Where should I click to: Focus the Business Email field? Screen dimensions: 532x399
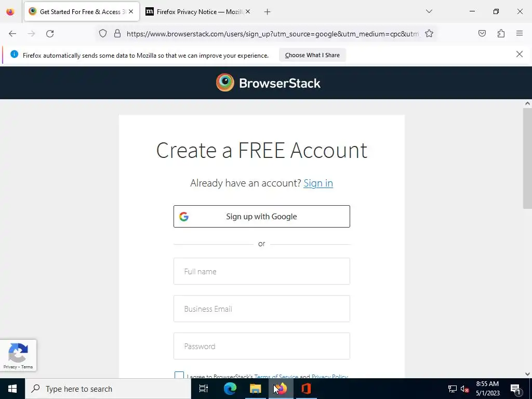[x=262, y=309]
